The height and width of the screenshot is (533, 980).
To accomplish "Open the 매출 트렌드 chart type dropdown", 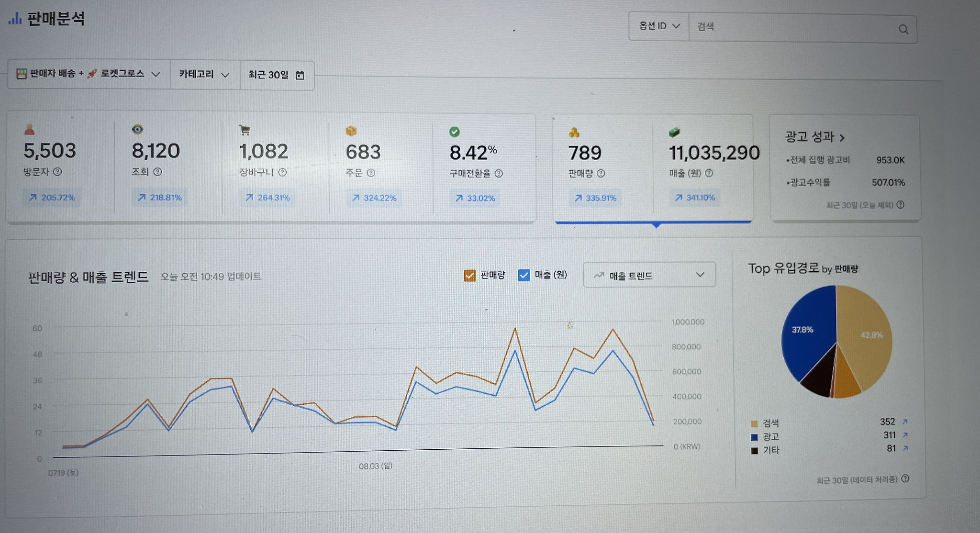I will [x=649, y=275].
